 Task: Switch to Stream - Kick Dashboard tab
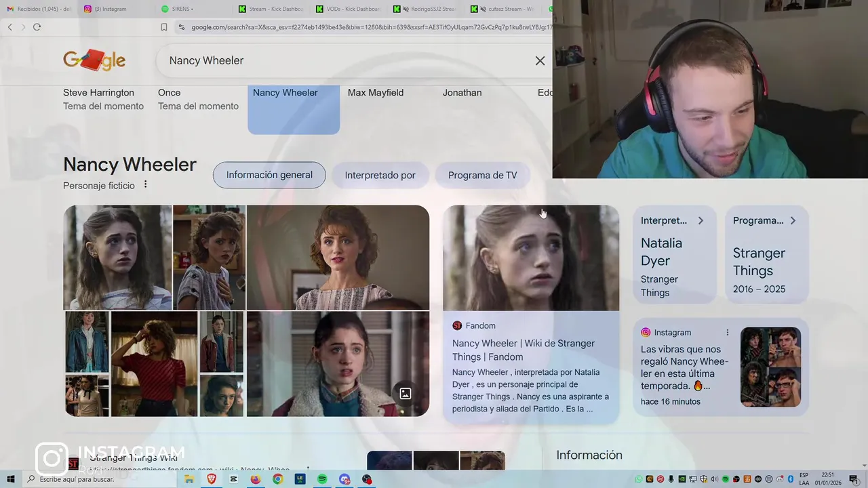(272, 9)
